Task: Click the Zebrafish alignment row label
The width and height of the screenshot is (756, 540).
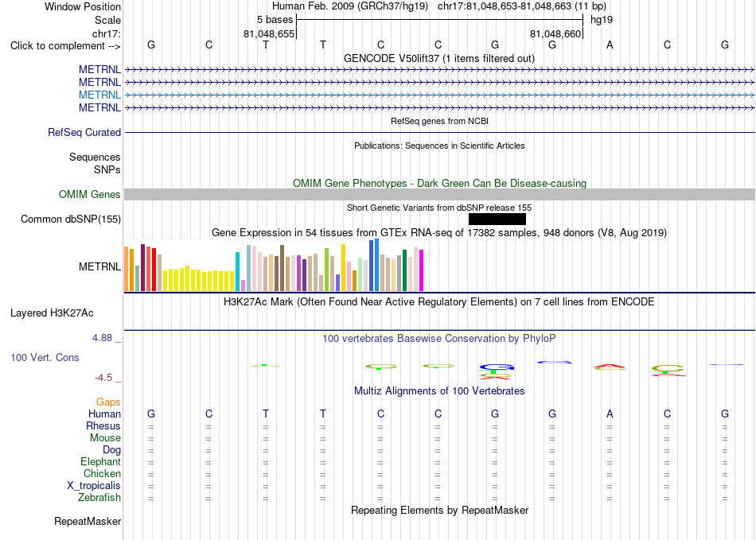Action: pos(99,497)
